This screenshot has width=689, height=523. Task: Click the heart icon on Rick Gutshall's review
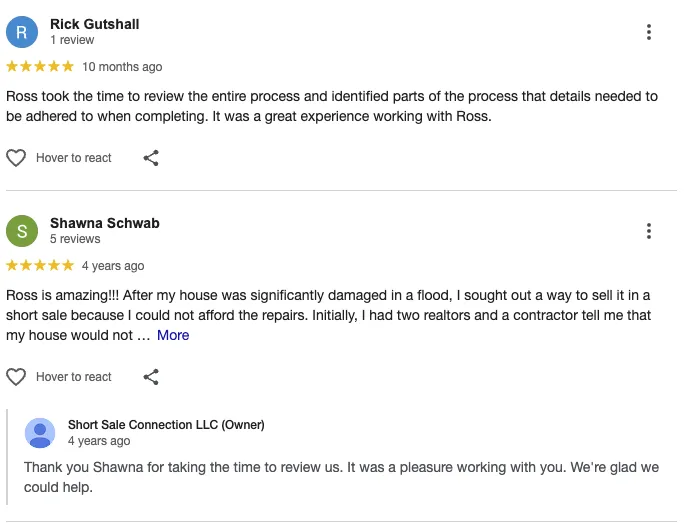pos(16,158)
